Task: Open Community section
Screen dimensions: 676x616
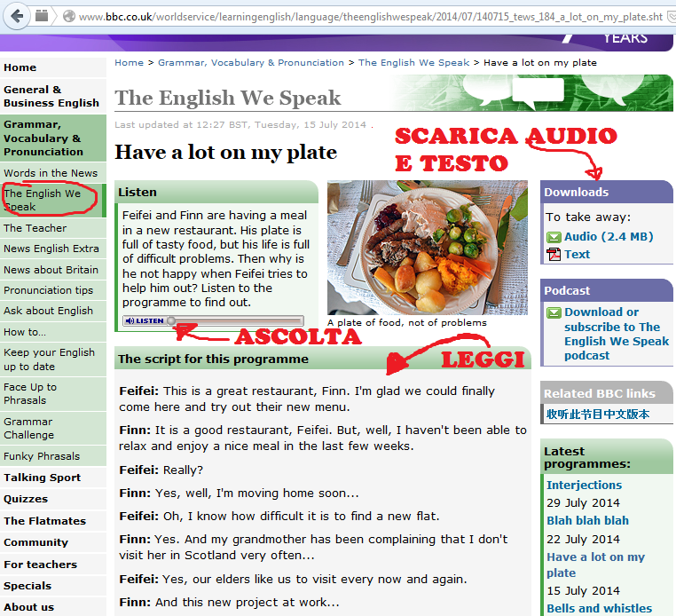Action: 53,542
